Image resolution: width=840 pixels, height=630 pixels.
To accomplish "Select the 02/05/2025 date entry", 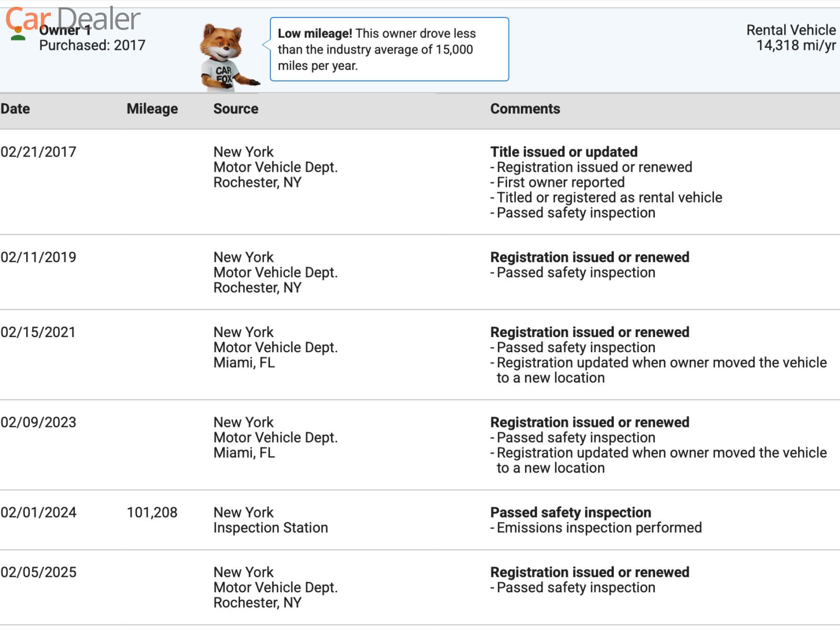I will tap(38, 572).
